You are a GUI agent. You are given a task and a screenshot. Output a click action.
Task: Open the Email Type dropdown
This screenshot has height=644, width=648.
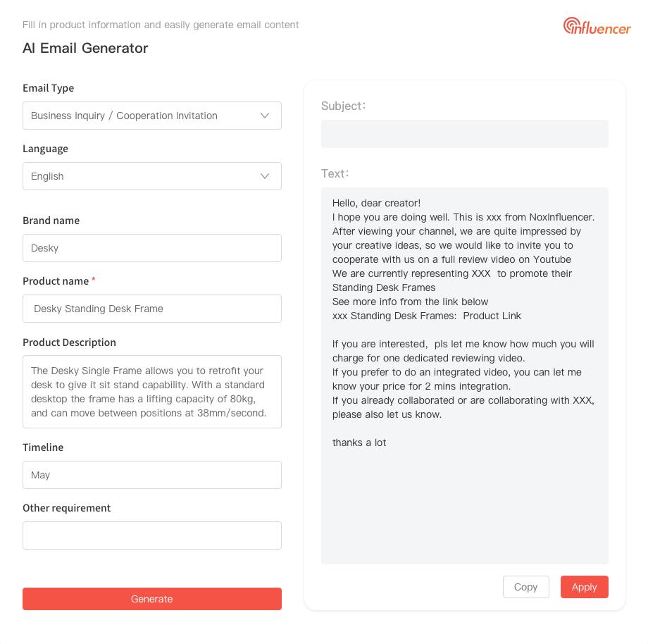pos(141,116)
